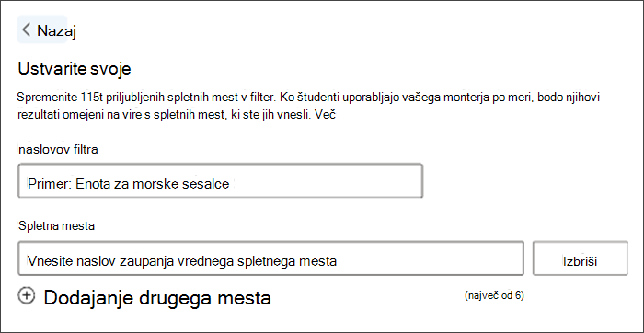
Task: Go back using the Nazaj button
Action: tap(42, 29)
